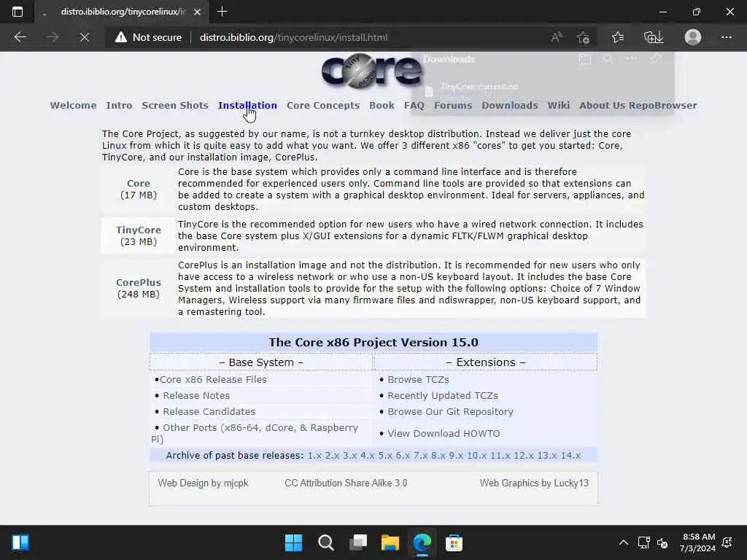Open the About Us navigation link
This screenshot has height=560, width=747.
click(x=602, y=105)
